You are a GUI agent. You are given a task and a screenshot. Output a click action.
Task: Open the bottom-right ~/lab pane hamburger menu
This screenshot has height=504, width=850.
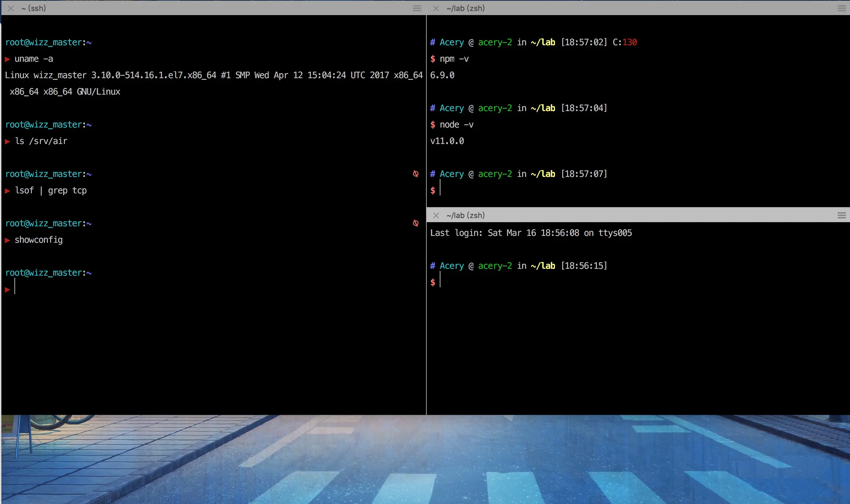tap(841, 215)
